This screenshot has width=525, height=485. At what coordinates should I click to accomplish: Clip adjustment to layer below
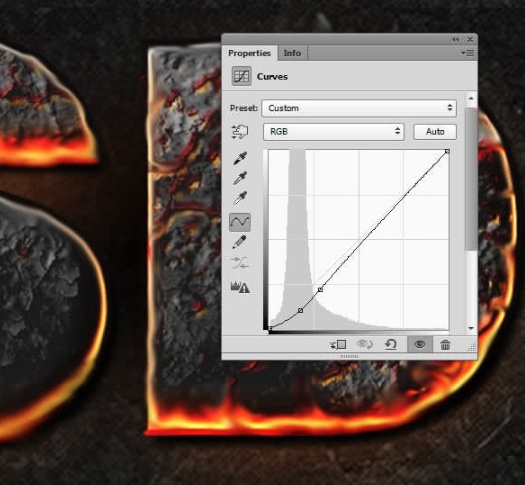click(339, 344)
